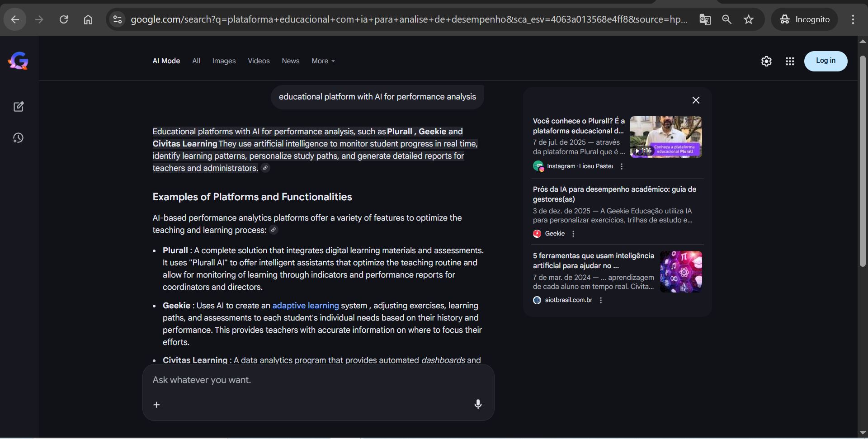
Task: Click the page scroll up arrow
Action: pos(863,41)
